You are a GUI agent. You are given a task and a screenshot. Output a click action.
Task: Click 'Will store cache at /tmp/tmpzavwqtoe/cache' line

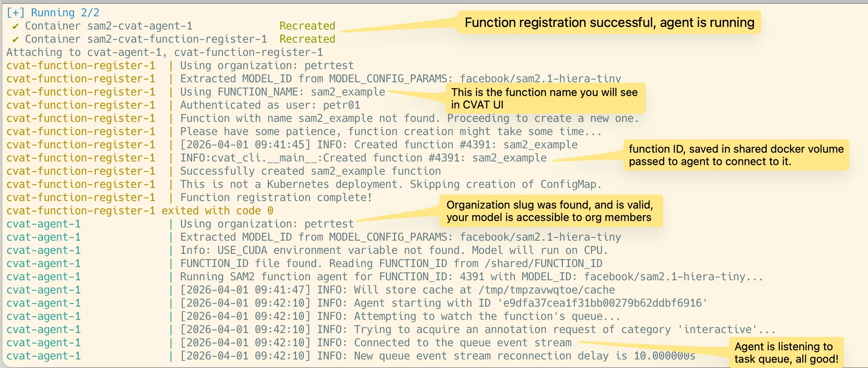pos(398,290)
